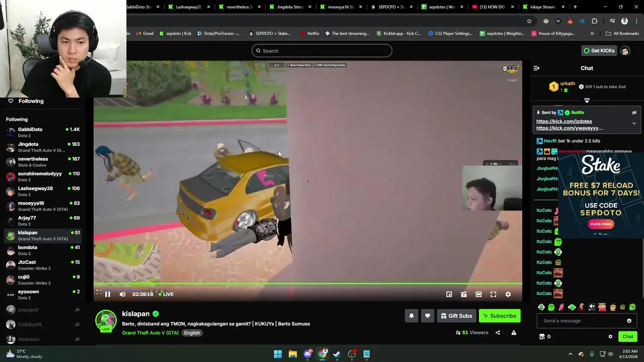Open cuji0 channel in sidebar

point(43,280)
